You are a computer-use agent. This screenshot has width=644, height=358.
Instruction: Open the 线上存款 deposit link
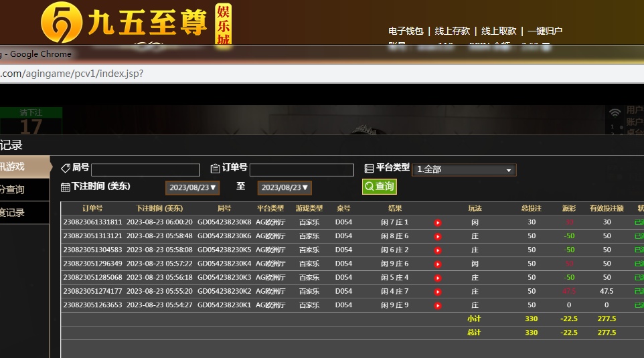(x=453, y=31)
